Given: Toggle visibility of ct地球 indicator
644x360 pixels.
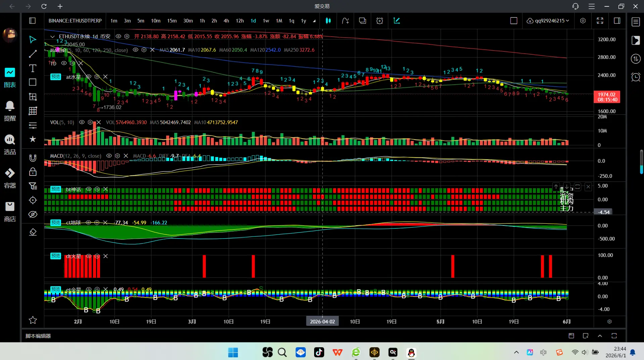Looking at the screenshot, I should click(x=88, y=223).
